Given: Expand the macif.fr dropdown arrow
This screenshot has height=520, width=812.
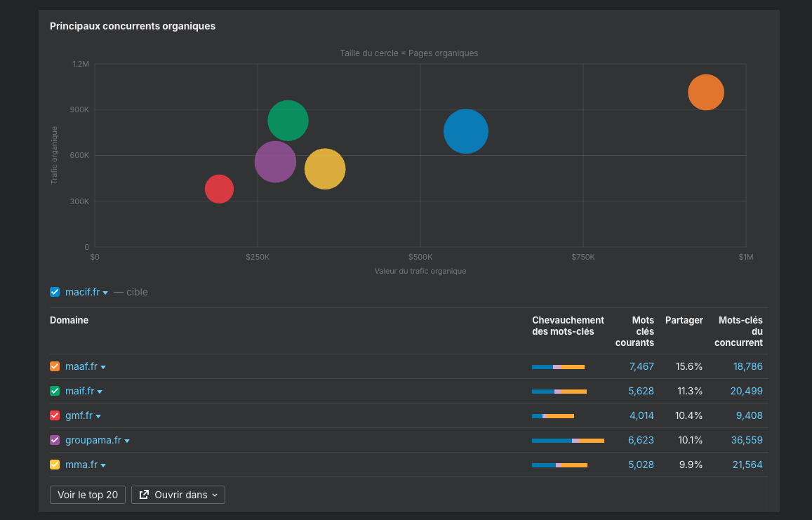Looking at the screenshot, I should coord(105,293).
